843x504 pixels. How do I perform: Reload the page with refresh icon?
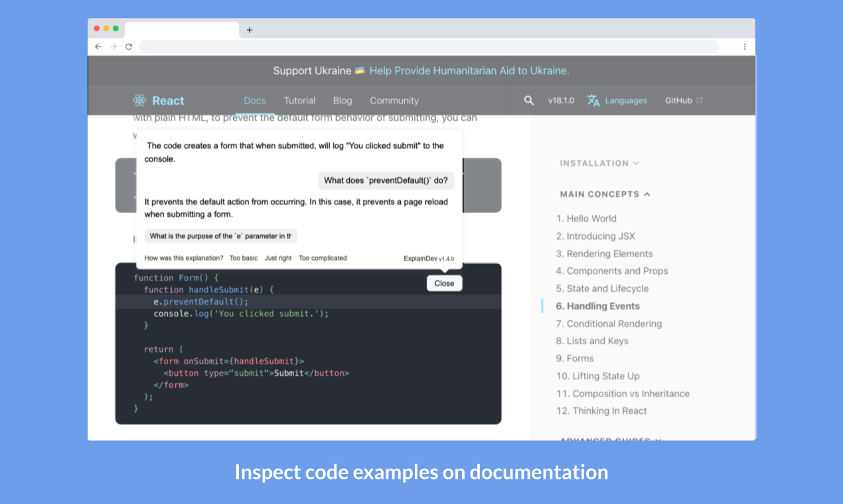pos(129,46)
